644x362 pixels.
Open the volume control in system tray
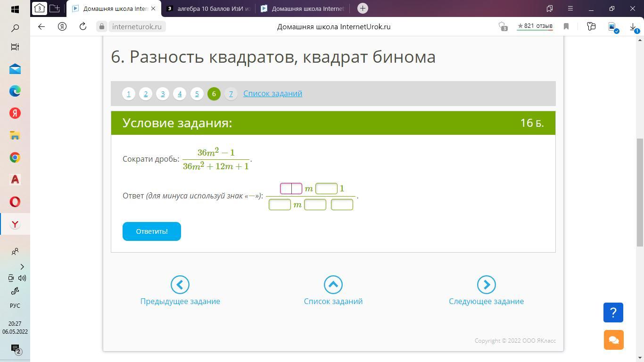pyautogui.click(x=22, y=278)
